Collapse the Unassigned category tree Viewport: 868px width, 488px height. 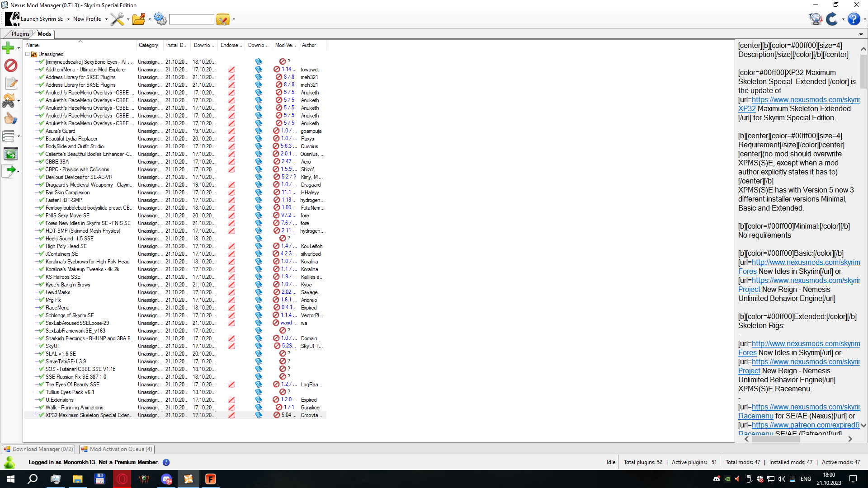click(x=27, y=54)
